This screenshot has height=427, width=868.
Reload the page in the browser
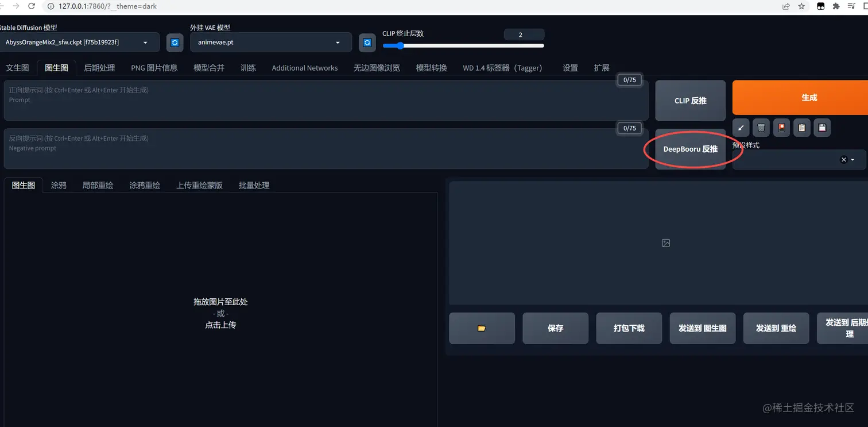[x=31, y=6]
